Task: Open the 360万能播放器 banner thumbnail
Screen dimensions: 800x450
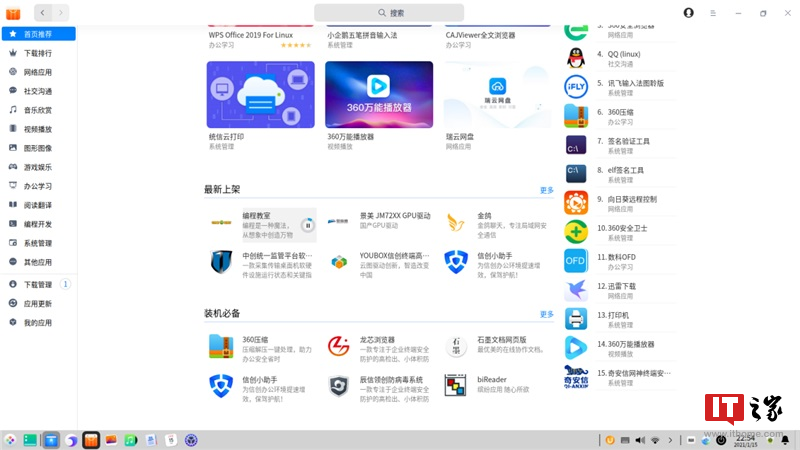Action: click(379, 94)
